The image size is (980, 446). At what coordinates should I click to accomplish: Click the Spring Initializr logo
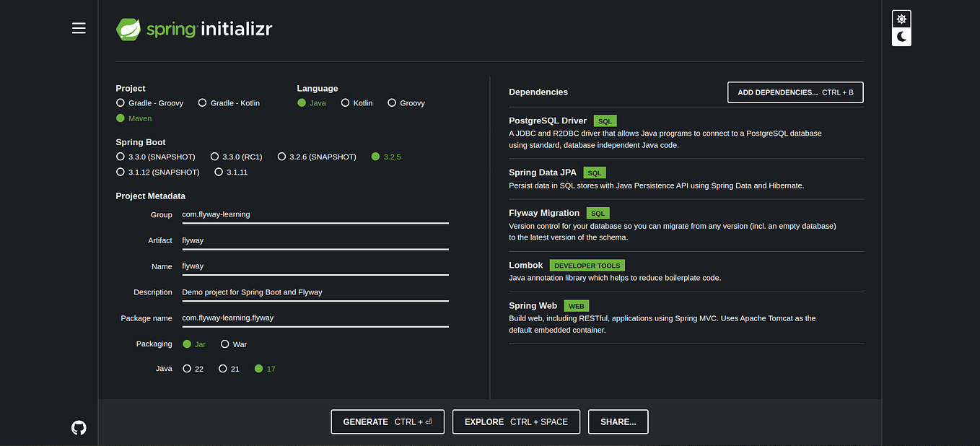point(193,30)
